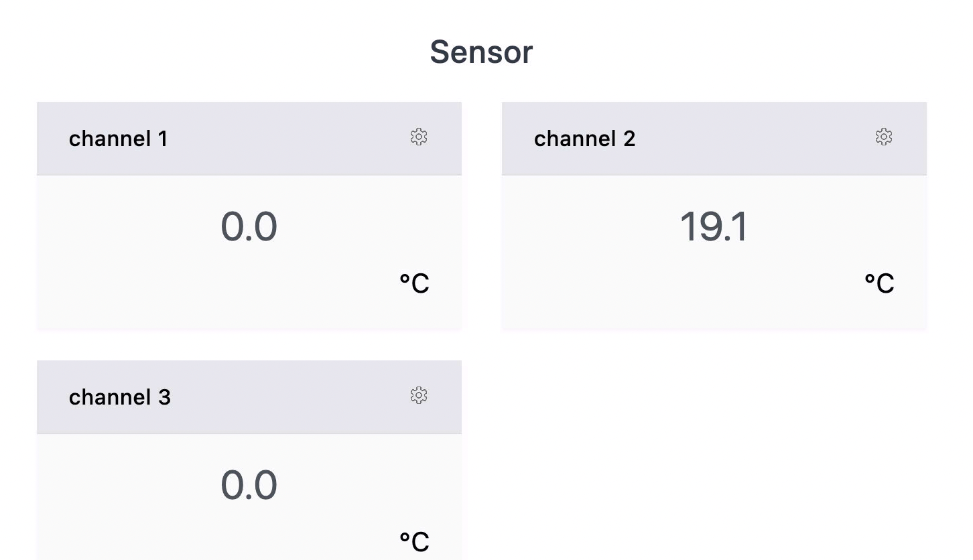Click the 0.0 reading in channel 3
The height and width of the screenshot is (560, 973).
click(x=249, y=486)
